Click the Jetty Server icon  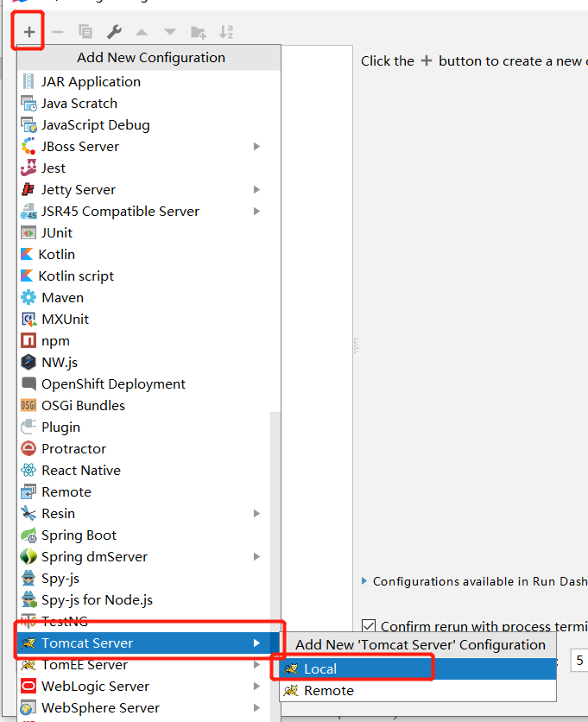pyautogui.click(x=28, y=190)
